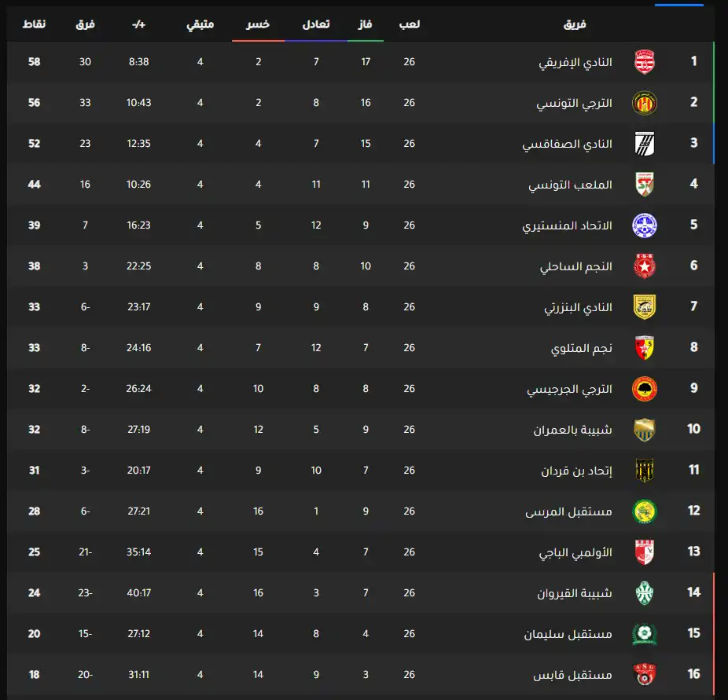Click the مستقبل سليمان team name

(570, 633)
